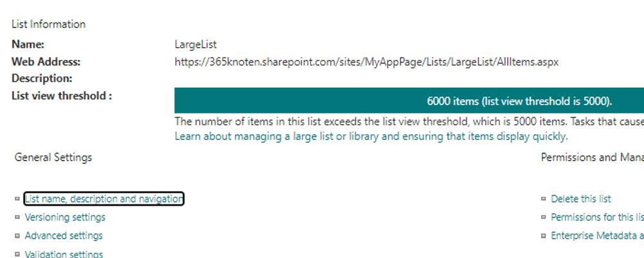Click bullet icon next to Versioning settings
Image resolution: width=644 pixels, height=258 pixels.
(x=17, y=217)
